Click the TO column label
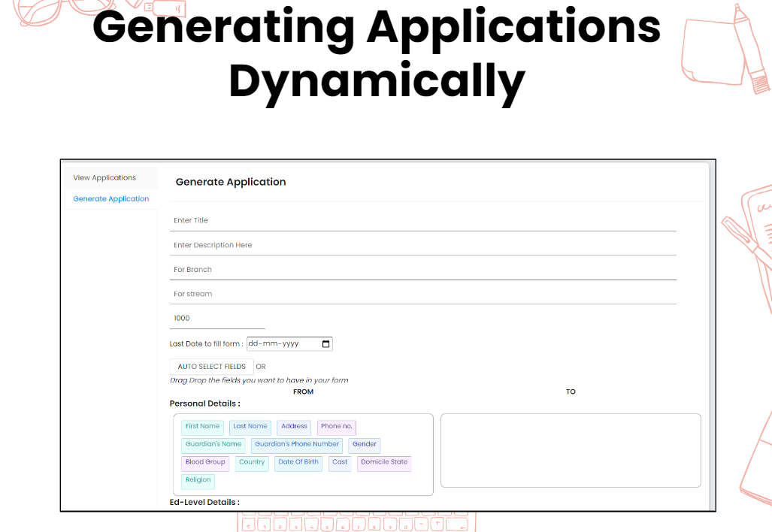The height and width of the screenshot is (532, 772). [x=571, y=391]
